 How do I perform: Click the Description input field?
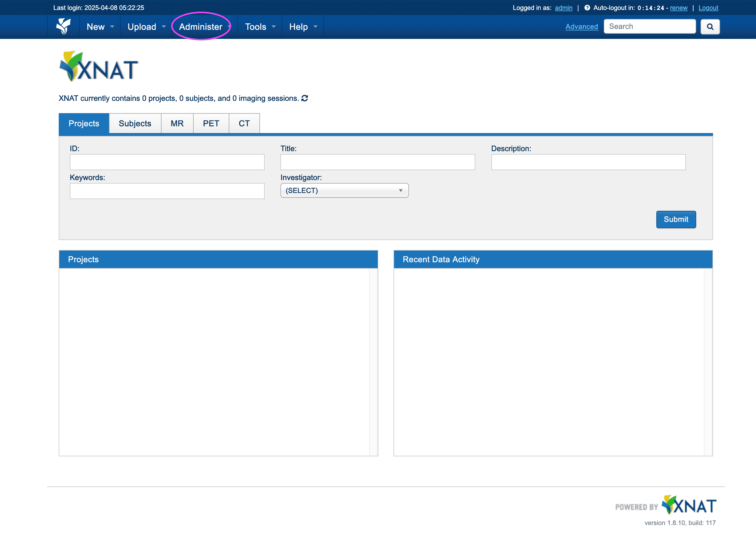[588, 162]
